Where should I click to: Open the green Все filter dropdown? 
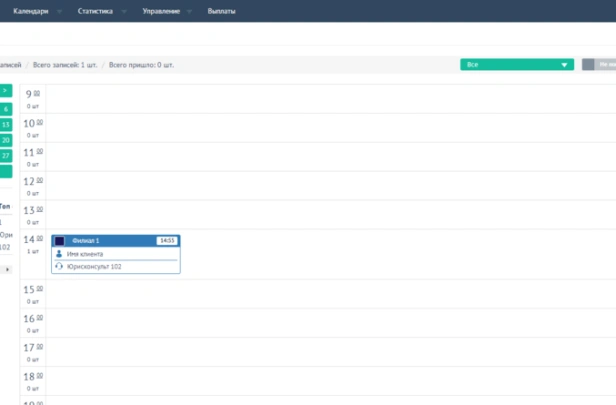[517, 64]
